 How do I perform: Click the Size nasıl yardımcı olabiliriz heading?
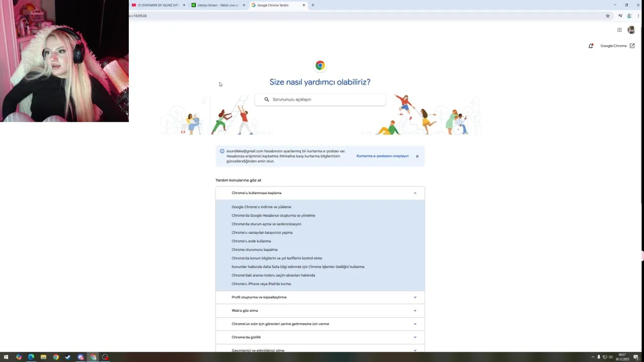[x=320, y=82]
